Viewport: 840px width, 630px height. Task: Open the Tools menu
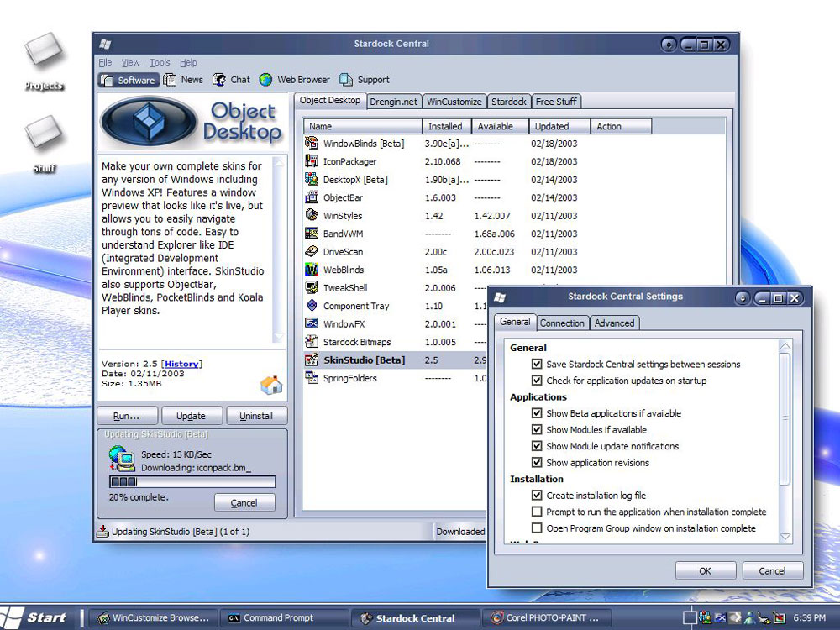pyautogui.click(x=160, y=62)
